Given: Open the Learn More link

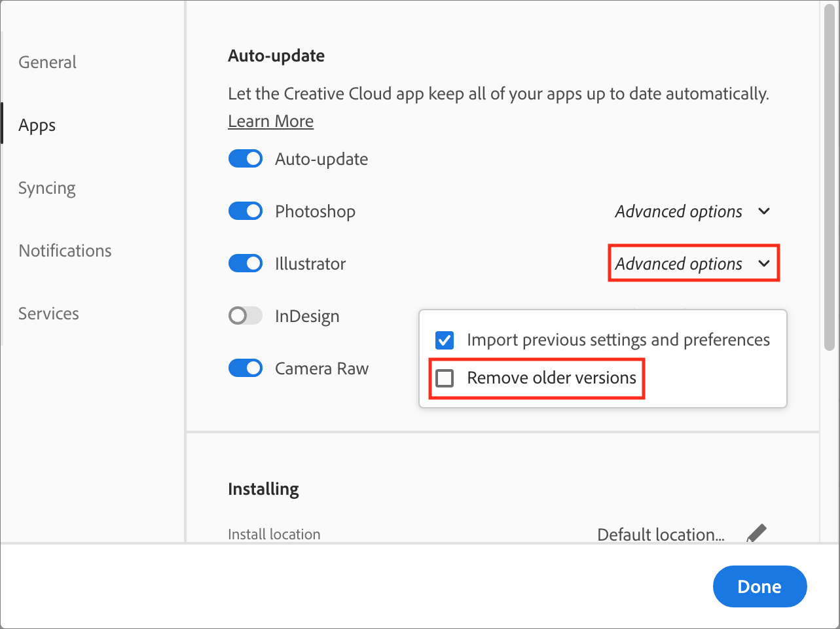Looking at the screenshot, I should tap(270, 121).
